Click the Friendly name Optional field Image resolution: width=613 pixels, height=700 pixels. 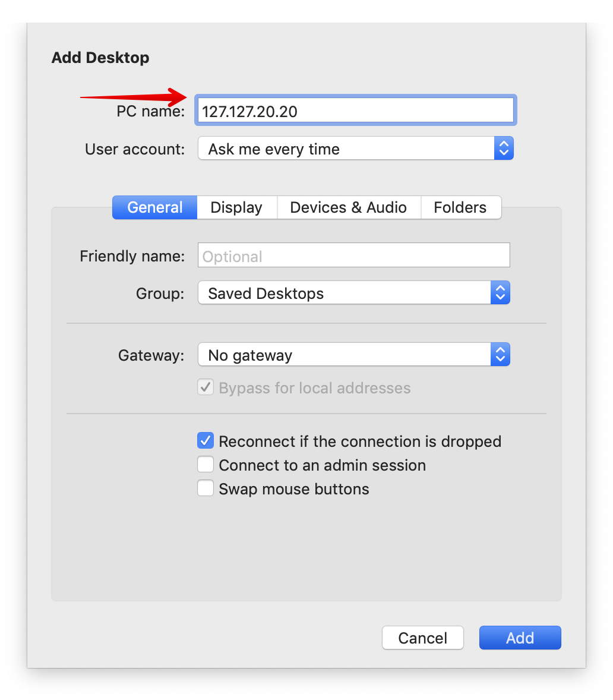tap(353, 255)
